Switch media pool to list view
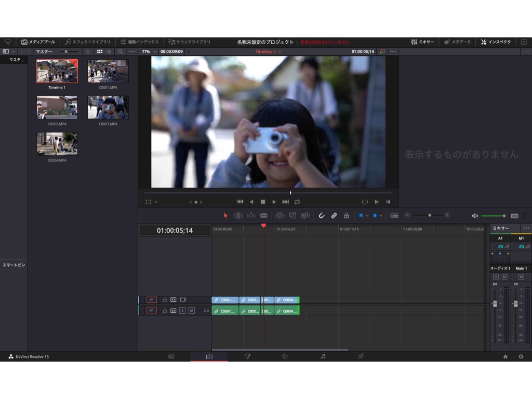The height and width of the screenshot is (399, 532). point(109,51)
